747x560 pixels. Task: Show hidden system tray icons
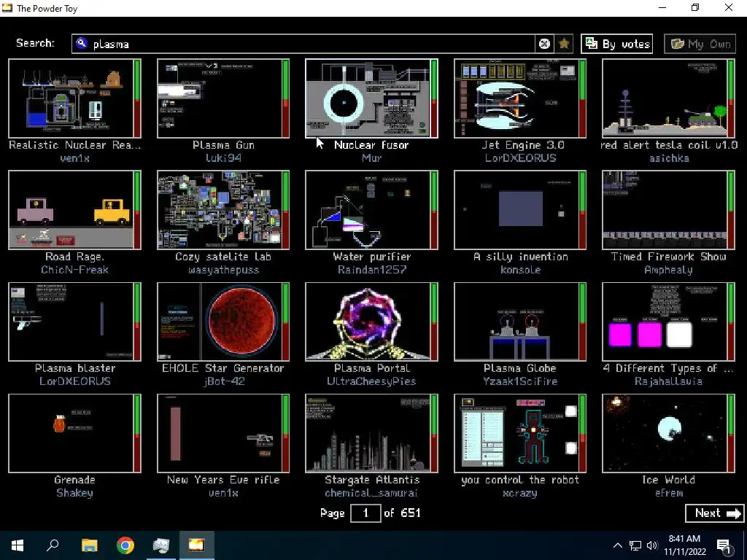coord(617,545)
